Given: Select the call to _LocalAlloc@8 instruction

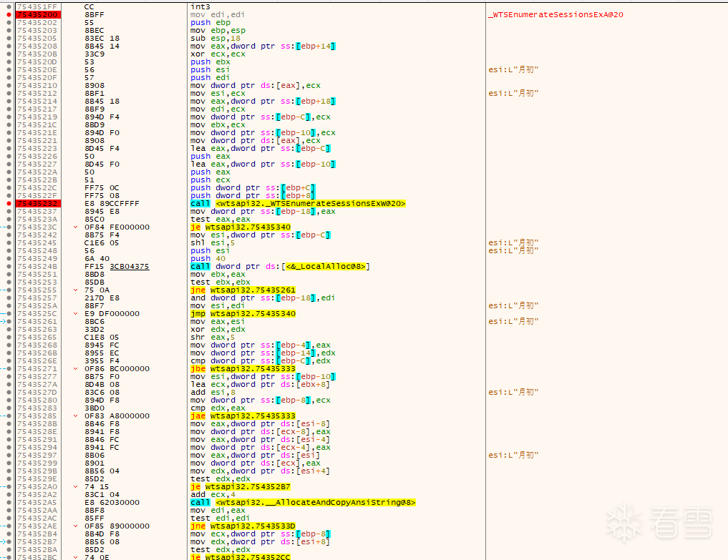Looking at the screenshot, I should click(280, 267).
